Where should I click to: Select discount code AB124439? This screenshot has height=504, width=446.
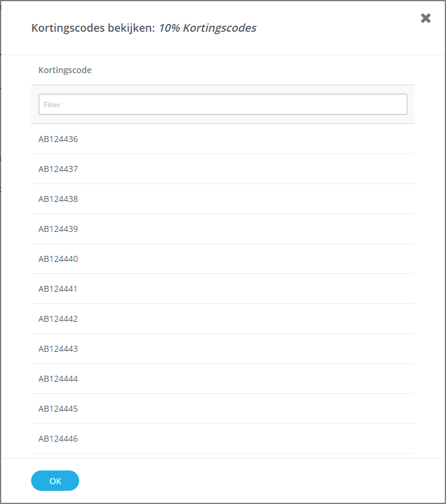pos(58,229)
